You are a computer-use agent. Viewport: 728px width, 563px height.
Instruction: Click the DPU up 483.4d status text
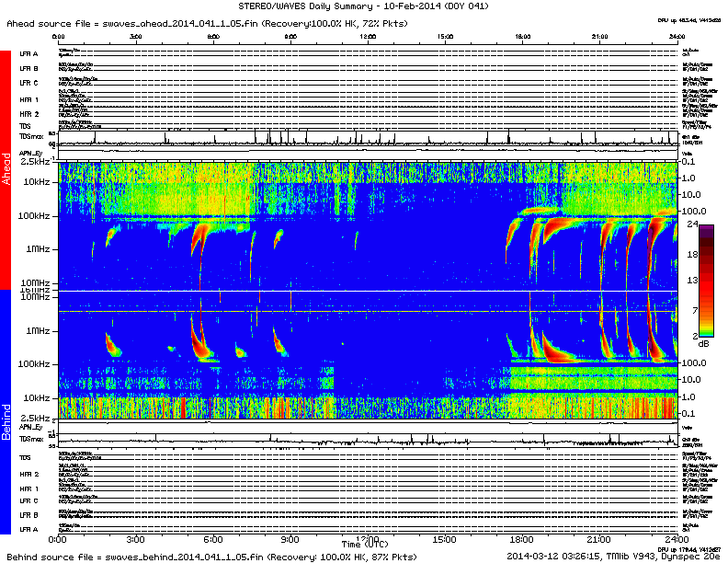pos(689,20)
